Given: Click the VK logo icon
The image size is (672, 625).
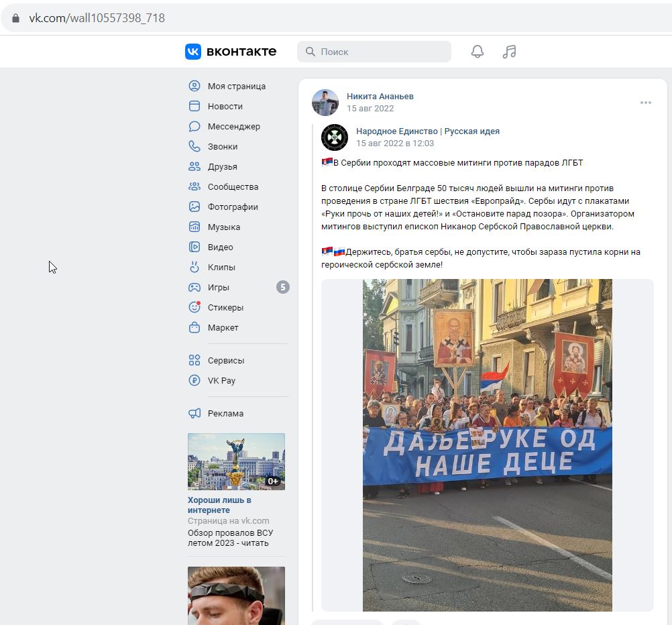Looking at the screenshot, I should tap(193, 52).
